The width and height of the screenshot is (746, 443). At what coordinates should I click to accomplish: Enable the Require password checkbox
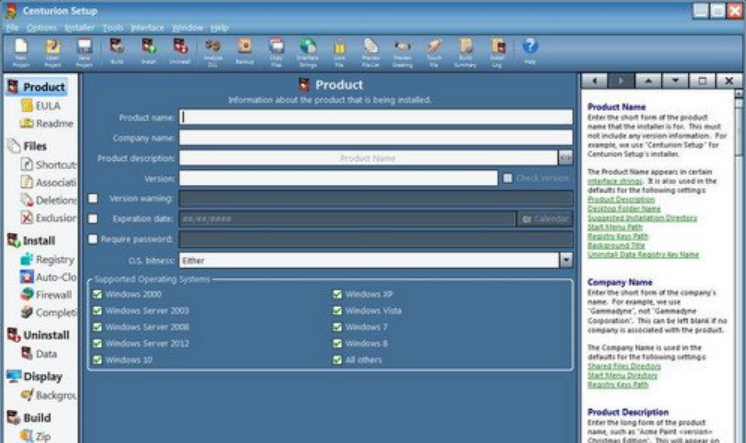point(93,239)
